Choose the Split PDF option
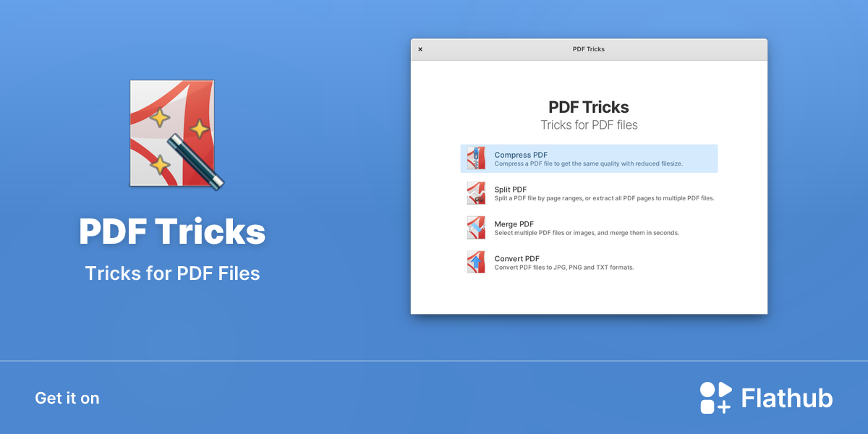Screen dimensions: 868x434 click(x=589, y=193)
